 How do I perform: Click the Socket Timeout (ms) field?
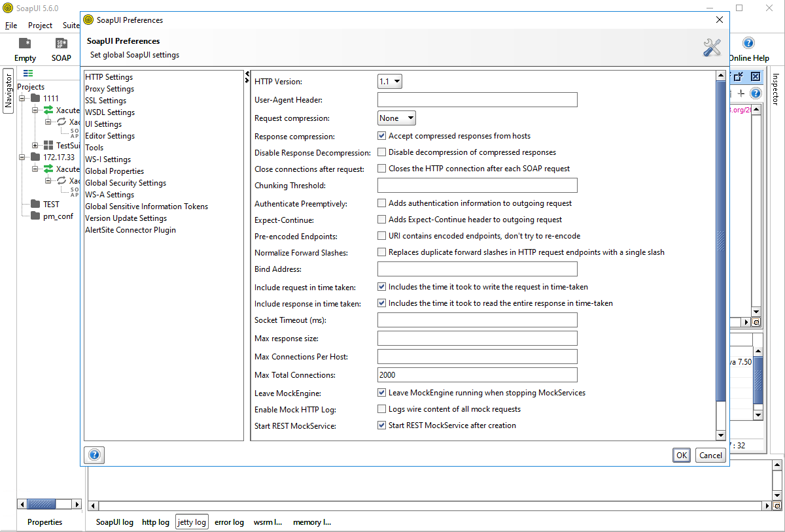478,320
